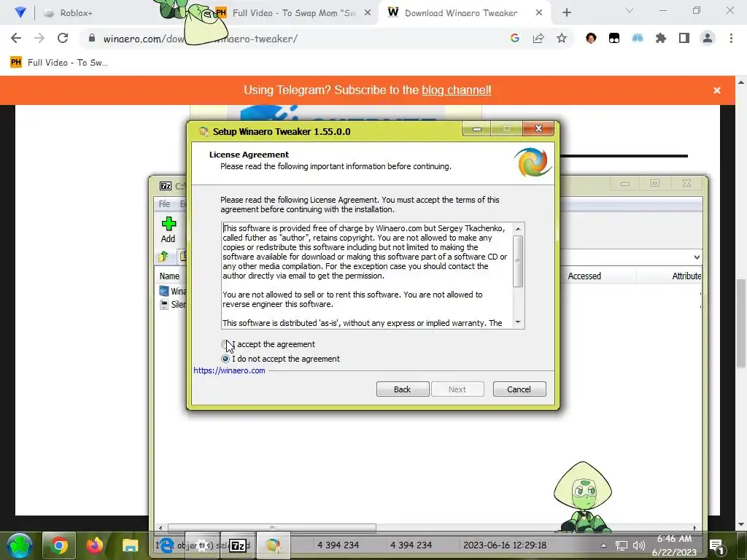Click the up-folder icon in 7-Zip
Viewport: 747px width, 560px height.
coord(163,257)
